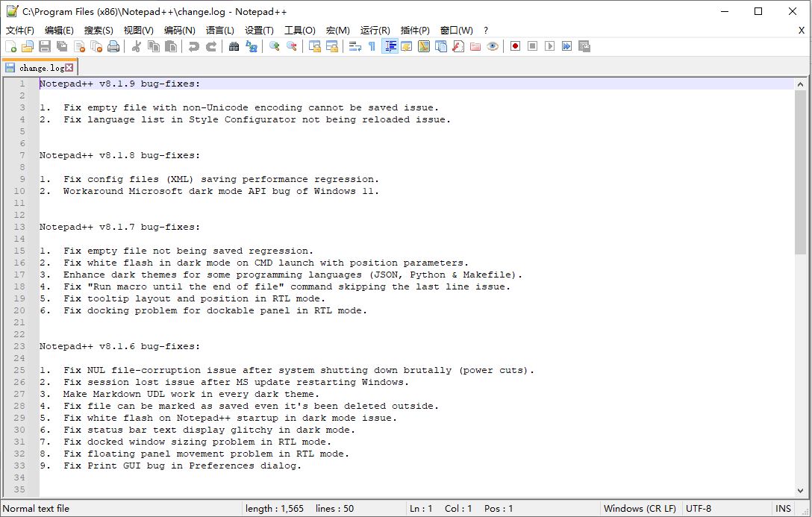The height and width of the screenshot is (517, 812).
Task: Open the 视图(V) menu
Action: point(138,31)
